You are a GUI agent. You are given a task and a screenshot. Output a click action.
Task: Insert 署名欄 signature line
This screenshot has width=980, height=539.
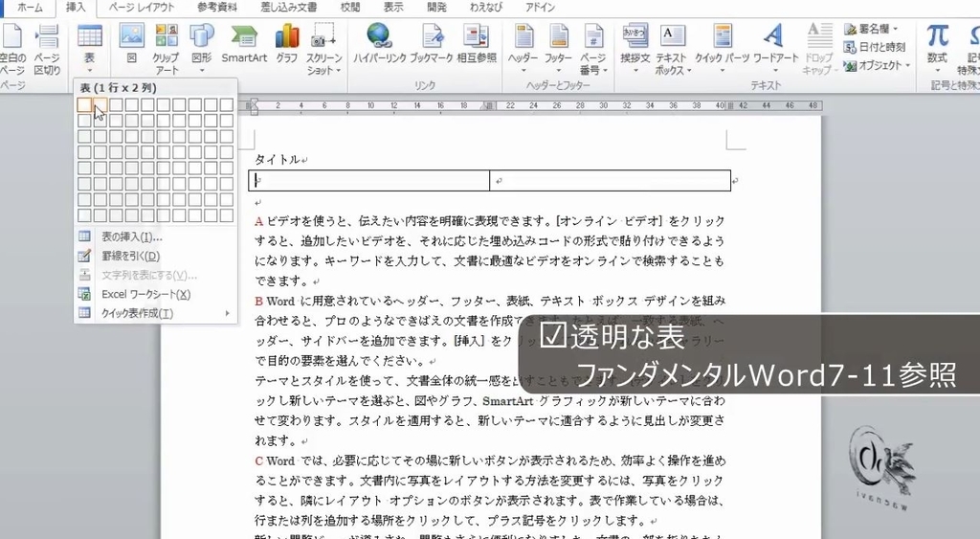point(871,29)
